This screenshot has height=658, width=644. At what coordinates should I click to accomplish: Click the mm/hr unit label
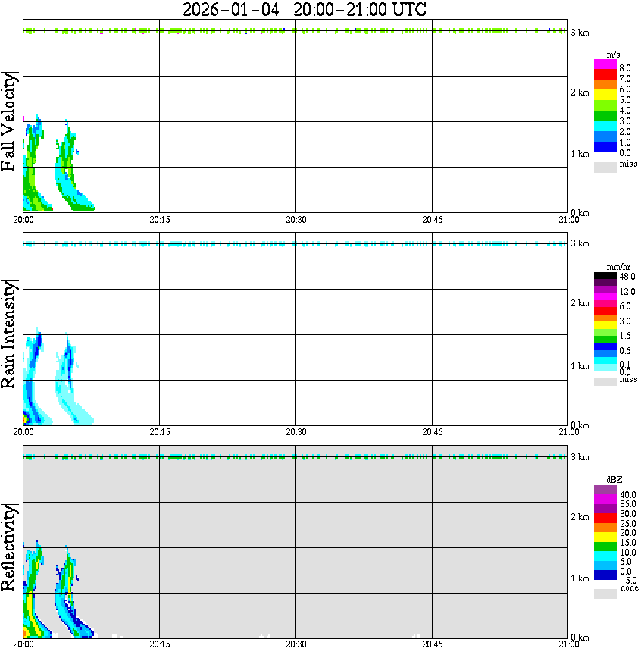pyautogui.click(x=618, y=267)
